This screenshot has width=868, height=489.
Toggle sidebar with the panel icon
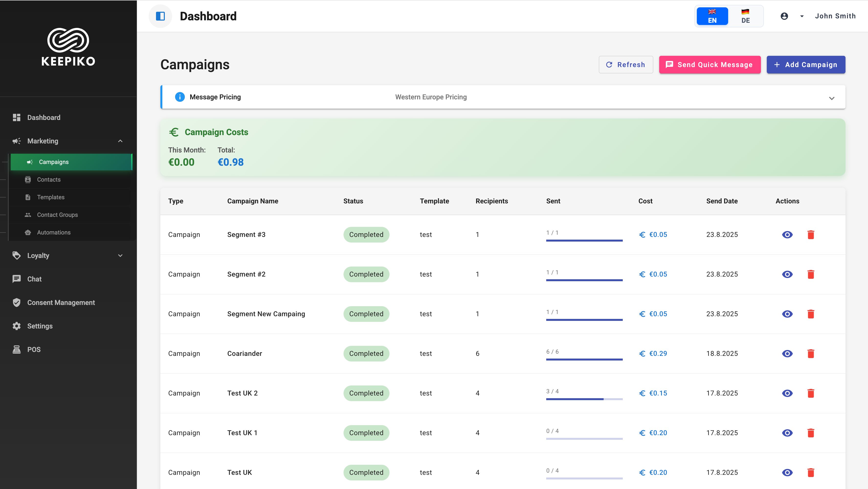point(160,16)
